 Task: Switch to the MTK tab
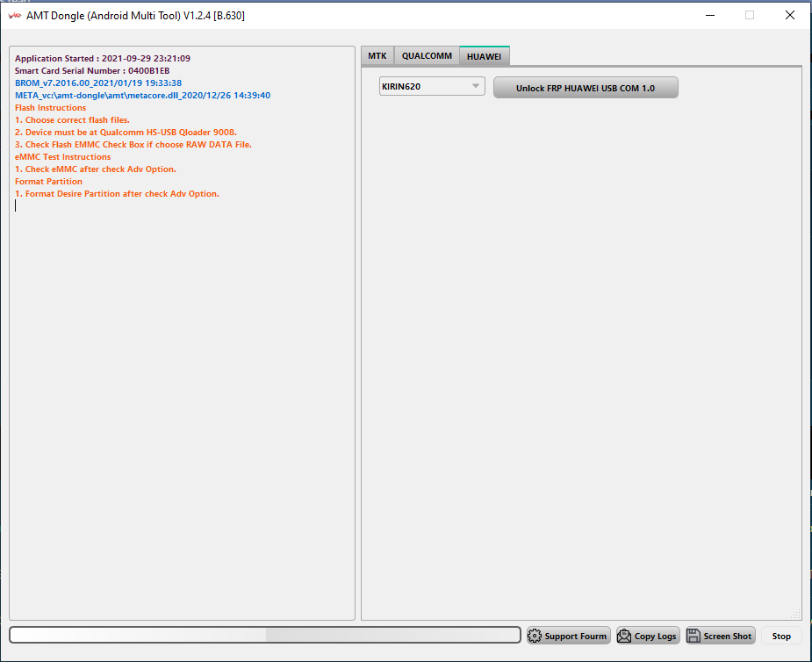coord(377,56)
